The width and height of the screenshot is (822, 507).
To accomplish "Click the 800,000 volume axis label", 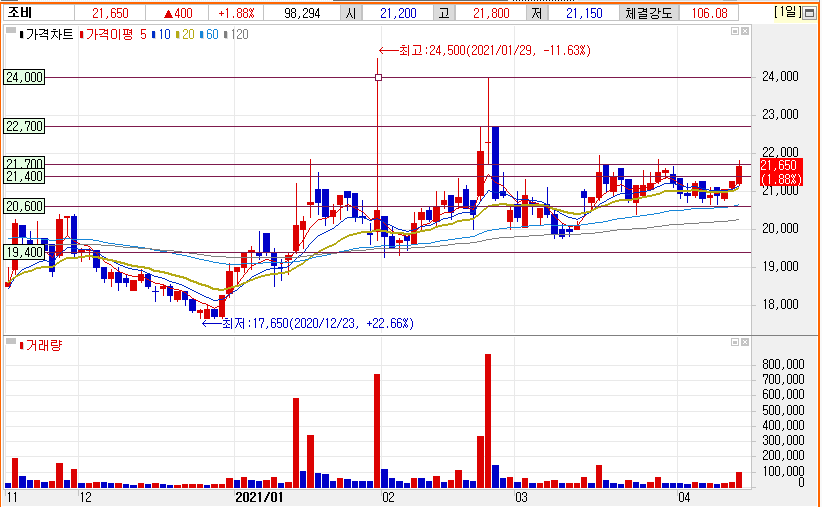I will [783, 364].
